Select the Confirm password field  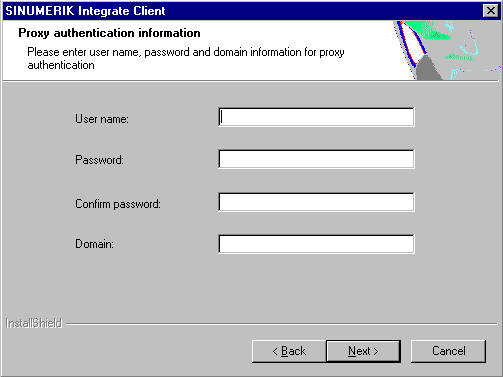(316, 202)
